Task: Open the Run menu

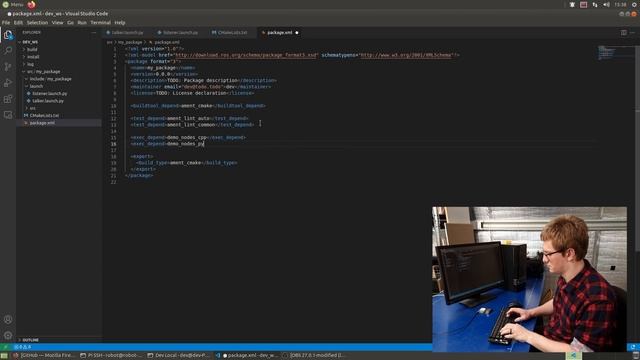Action: 82,22
